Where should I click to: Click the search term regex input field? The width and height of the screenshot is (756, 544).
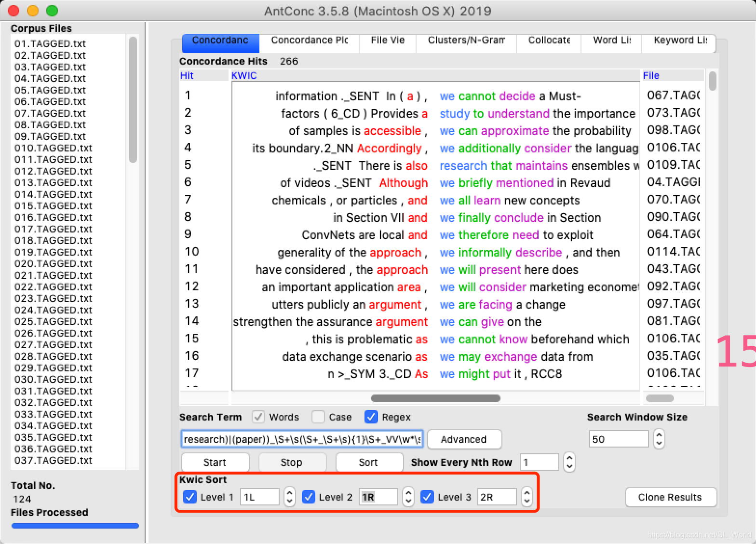[x=302, y=439]
